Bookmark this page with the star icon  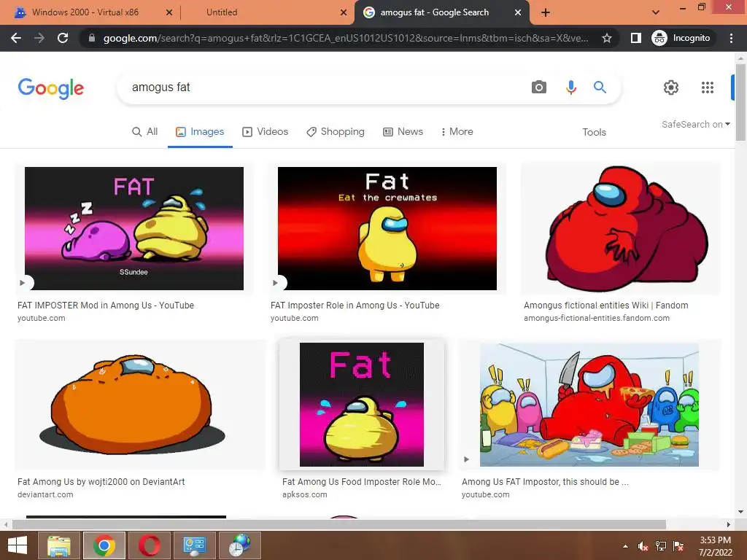tap(606, 38)
